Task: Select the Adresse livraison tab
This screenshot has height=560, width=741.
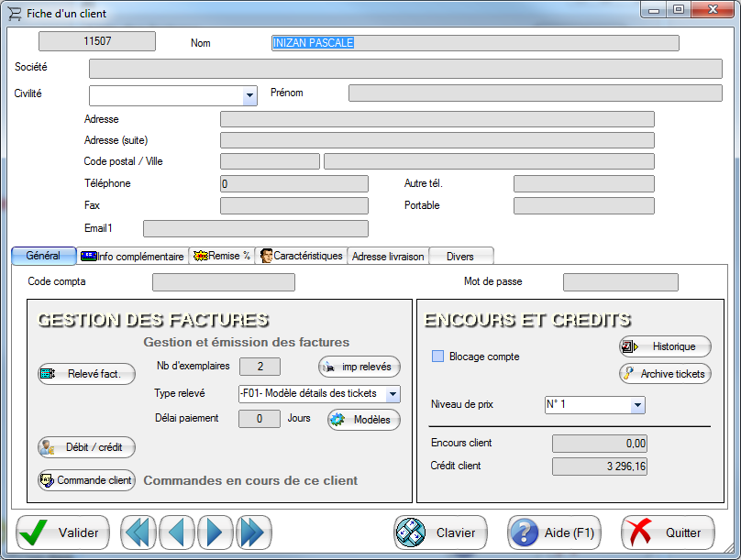Action: (388, 257)
